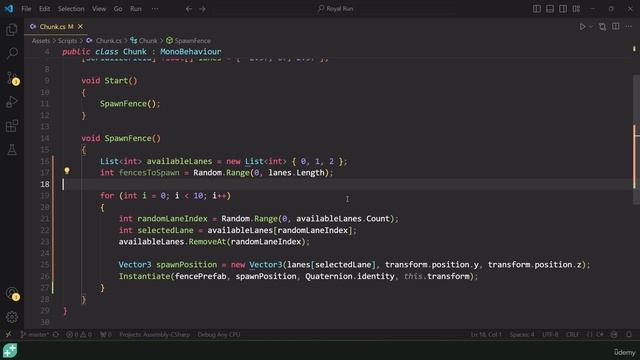Click RemoveAt on line 23

(x=207, y=242)
